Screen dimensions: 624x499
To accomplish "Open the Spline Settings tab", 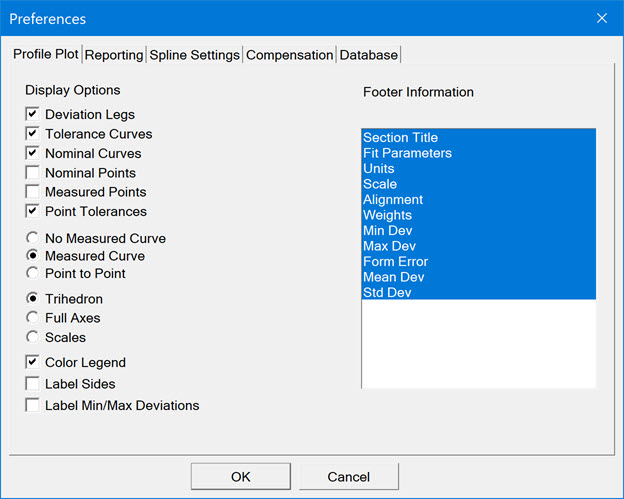I will [194, 55].
